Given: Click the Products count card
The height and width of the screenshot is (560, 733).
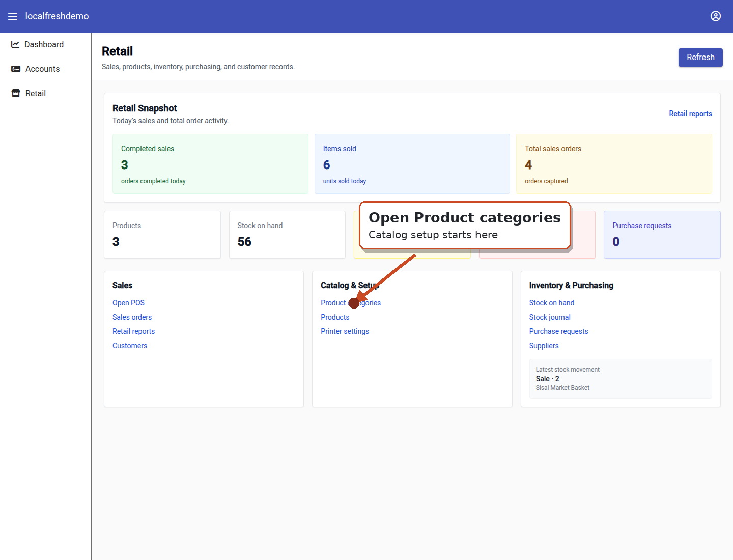Looking at the screenshot, I should [162, 235].
